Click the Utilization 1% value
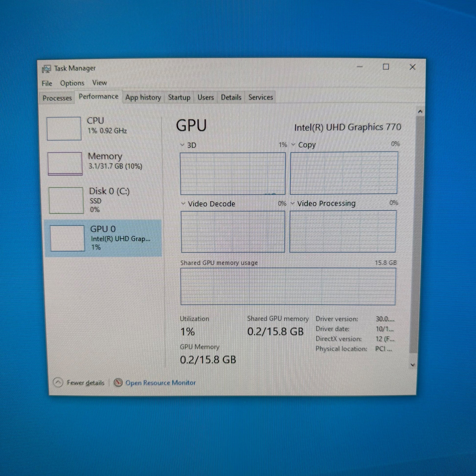 (188, 332)
